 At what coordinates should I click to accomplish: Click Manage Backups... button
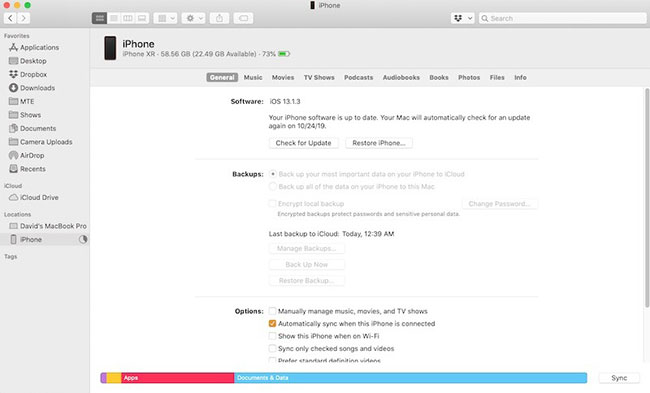point(306,248)
